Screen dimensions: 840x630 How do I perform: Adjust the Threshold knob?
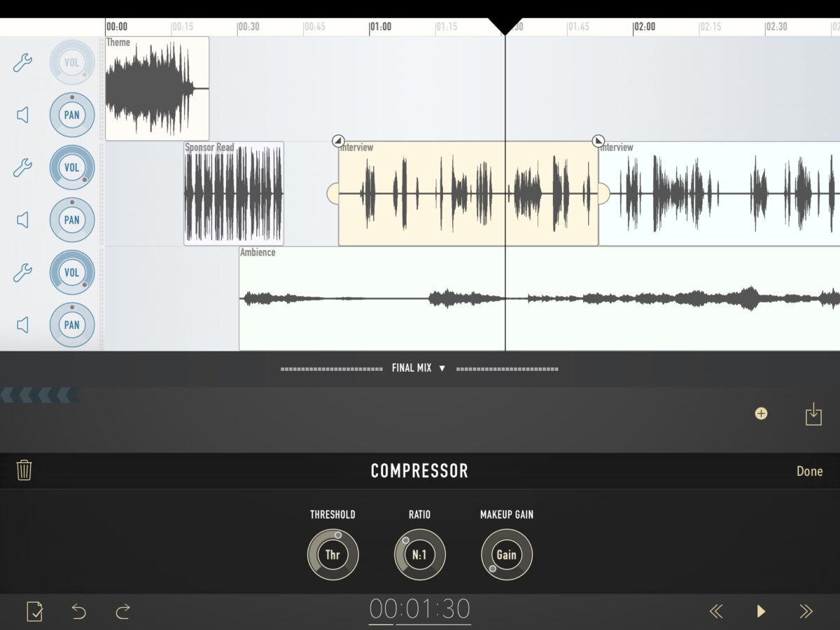pos(333,555)
